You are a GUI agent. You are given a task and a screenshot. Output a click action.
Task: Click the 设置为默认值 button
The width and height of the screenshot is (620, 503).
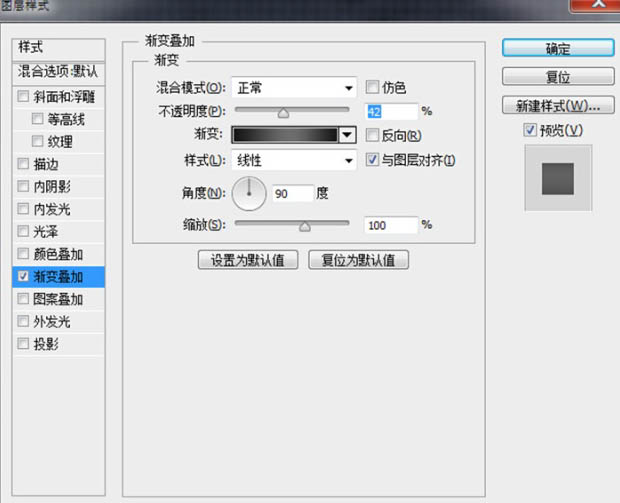click(x=248, y=260)
